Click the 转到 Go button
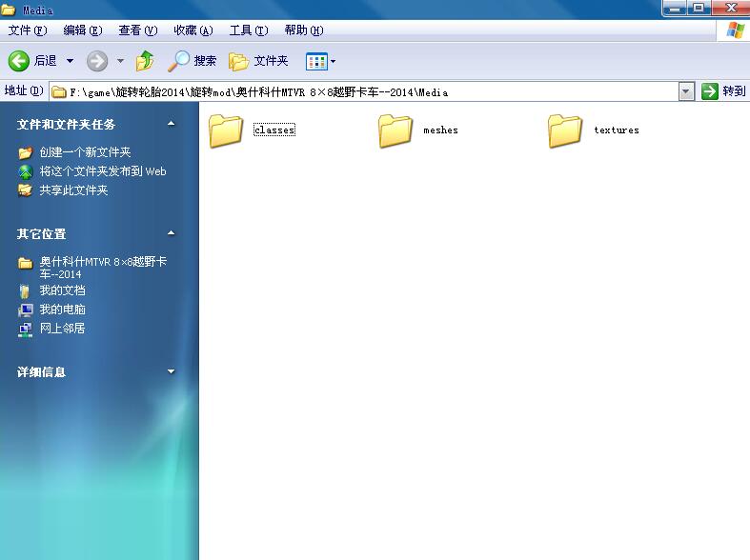Viewport: 750px width, 560px height. tap(723, 91)
